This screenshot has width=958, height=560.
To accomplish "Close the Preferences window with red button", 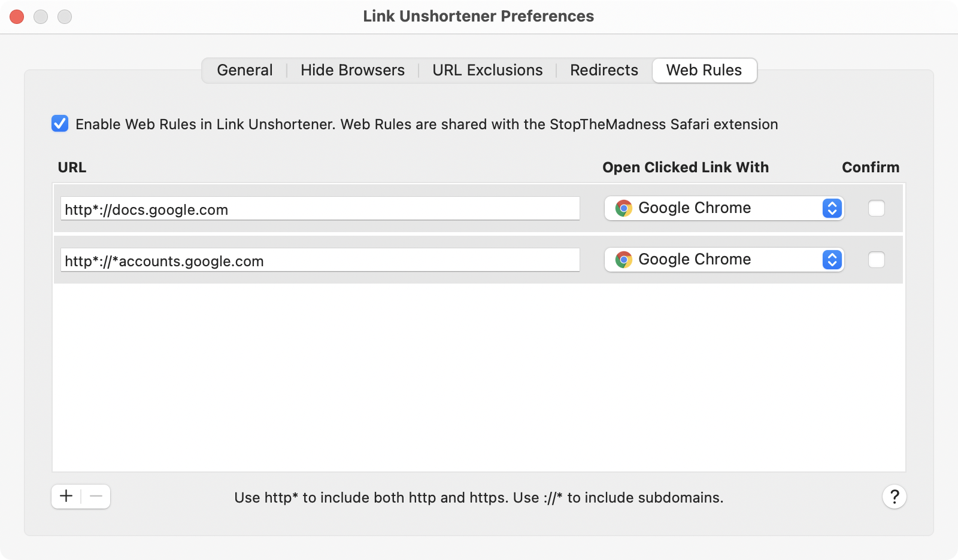I will (x=17, y=17).
